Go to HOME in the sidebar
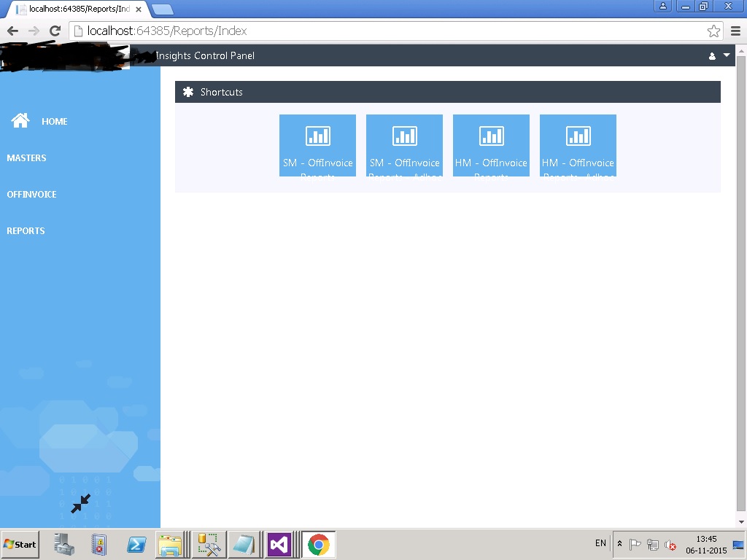 tap(54, 122)
